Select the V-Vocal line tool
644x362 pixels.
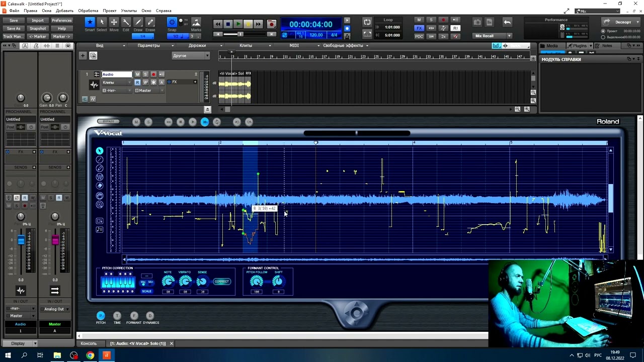[x=100, y=159]
